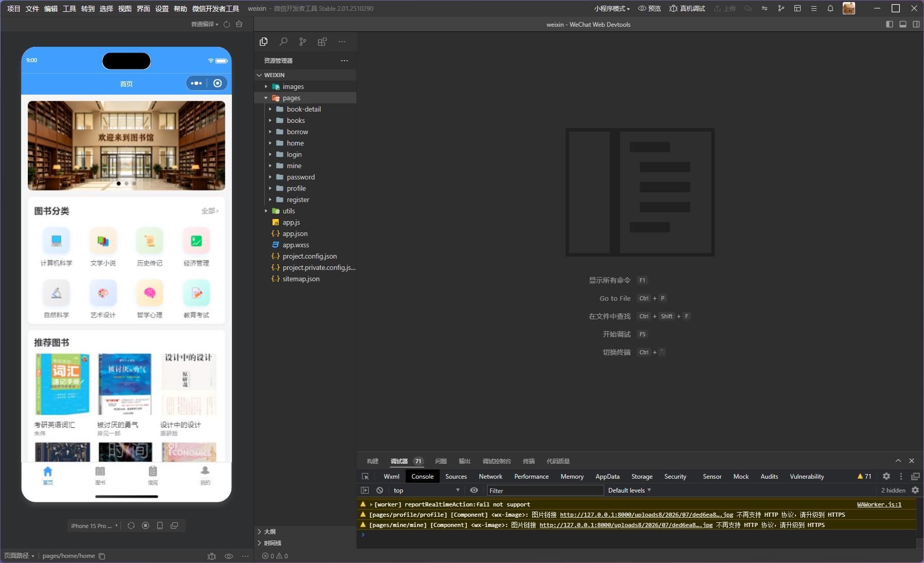The height and width of the screenshot is (563, 924).
Task: Switch to the AppData tab
Action: coord(607,477)
